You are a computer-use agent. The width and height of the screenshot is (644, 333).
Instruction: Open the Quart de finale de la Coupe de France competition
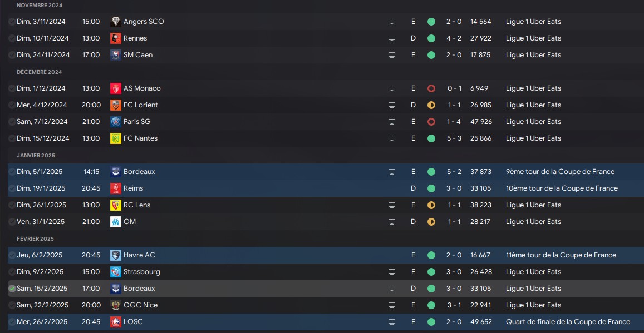point(568,322)
